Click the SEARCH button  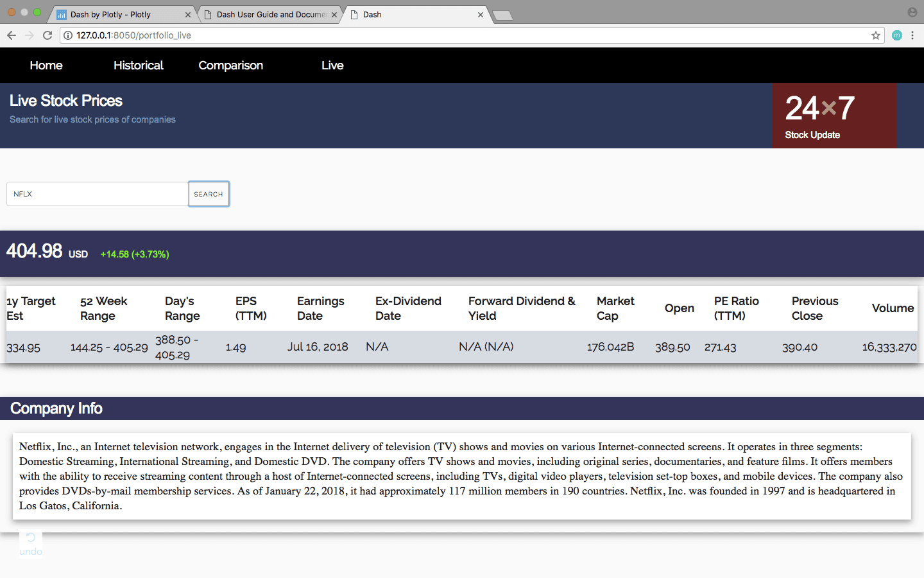(x=209, y=194)
